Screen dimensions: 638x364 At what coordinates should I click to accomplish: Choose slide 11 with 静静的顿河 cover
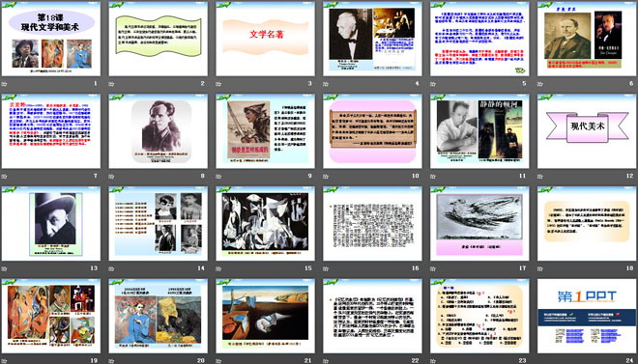coord(479,131)
